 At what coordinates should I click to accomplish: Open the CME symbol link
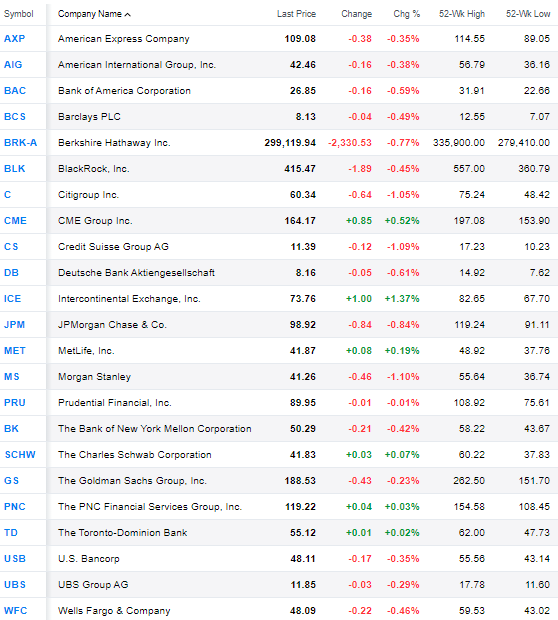click(15, 221)
